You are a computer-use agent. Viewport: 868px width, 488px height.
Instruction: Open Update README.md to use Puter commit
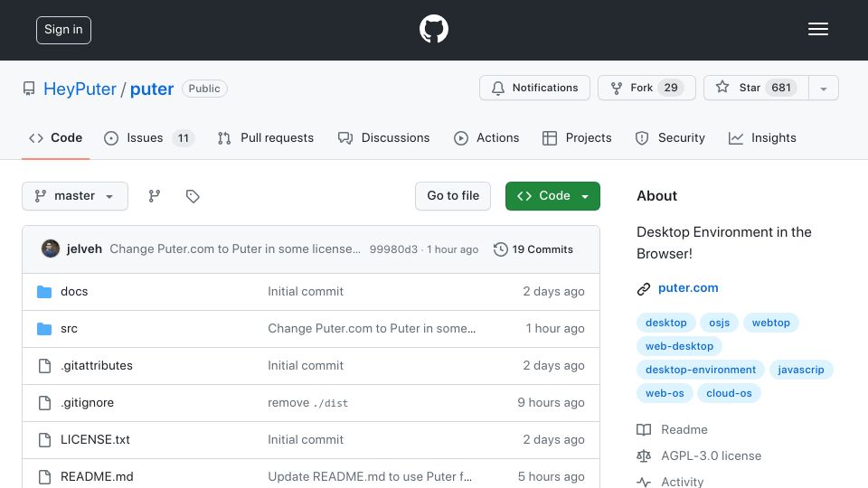click(x=370, y=477)
